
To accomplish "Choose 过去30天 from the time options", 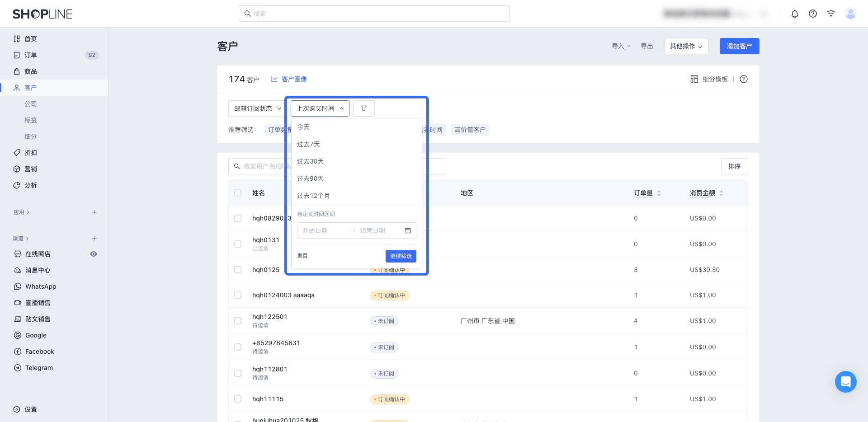I will pos(311,161).
